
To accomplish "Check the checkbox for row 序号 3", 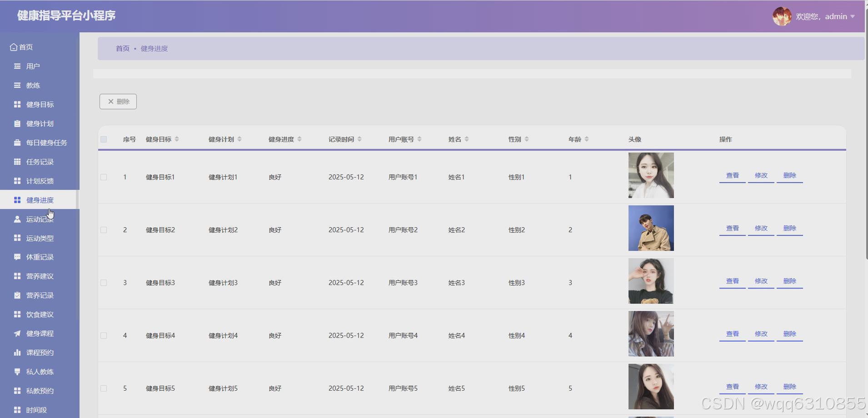I will [103, 283].
